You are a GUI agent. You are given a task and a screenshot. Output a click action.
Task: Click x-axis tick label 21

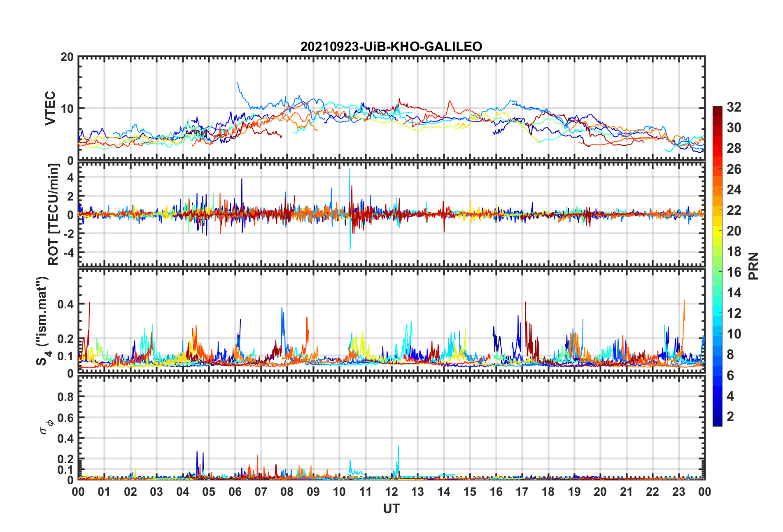pos(626,492)
